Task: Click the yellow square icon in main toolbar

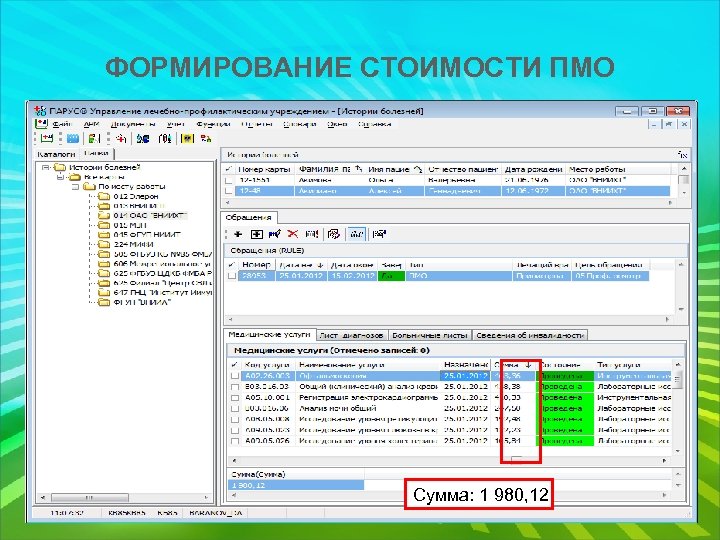Action: pos(187,138)
